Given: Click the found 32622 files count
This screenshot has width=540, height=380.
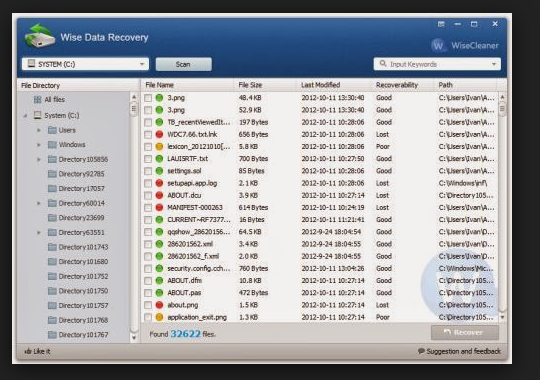Looking at the screenshot, I should point(186,334).
